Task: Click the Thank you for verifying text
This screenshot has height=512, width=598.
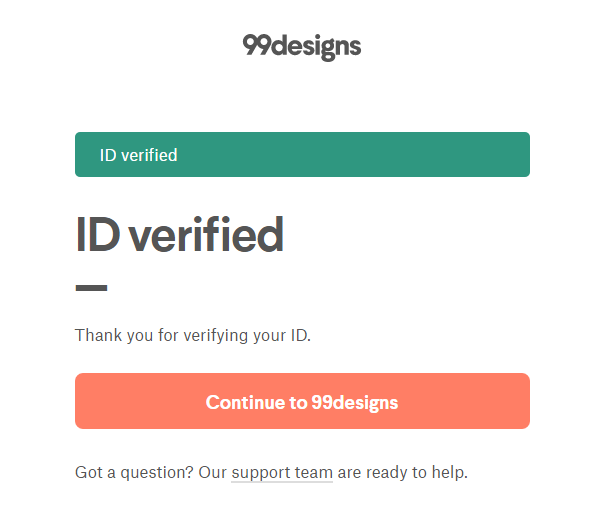Action: (x=193, y=336)
